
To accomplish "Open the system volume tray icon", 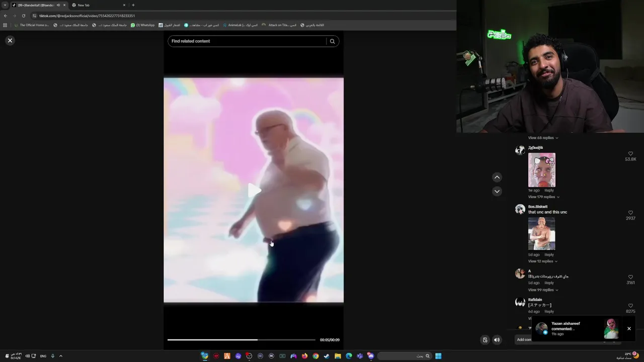I will point(28,356).
